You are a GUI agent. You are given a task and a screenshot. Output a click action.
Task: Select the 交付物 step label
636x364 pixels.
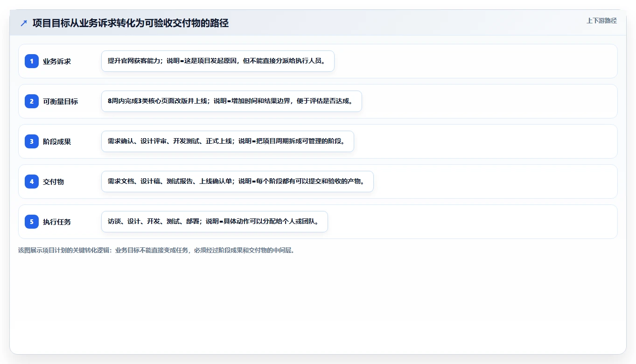(x=54, y=182)
